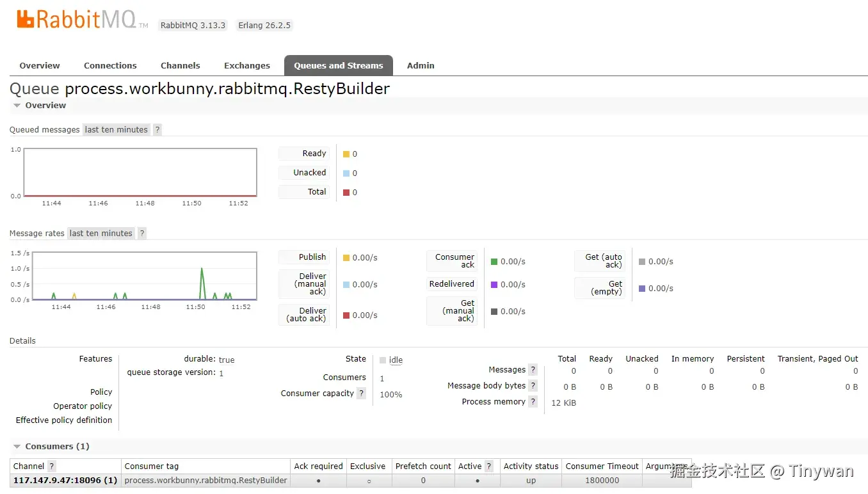The image size is (868, 494).
Task: Open help for Queued messages
Action: coord(157,129)
